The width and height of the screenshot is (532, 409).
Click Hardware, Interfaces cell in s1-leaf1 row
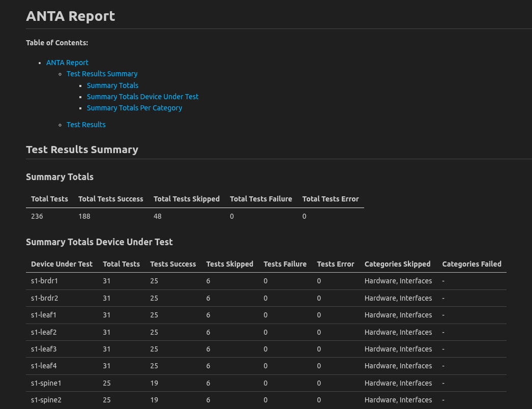398,315
